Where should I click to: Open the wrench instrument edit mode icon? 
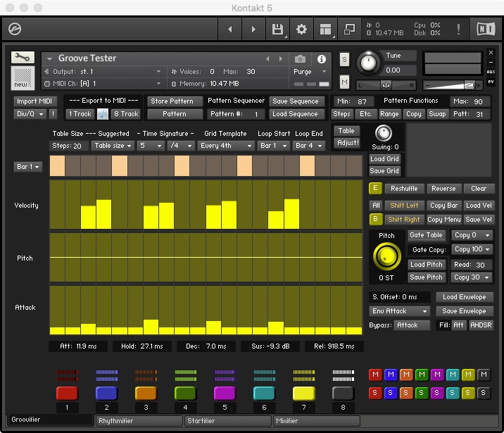click(x=22, y=57)
